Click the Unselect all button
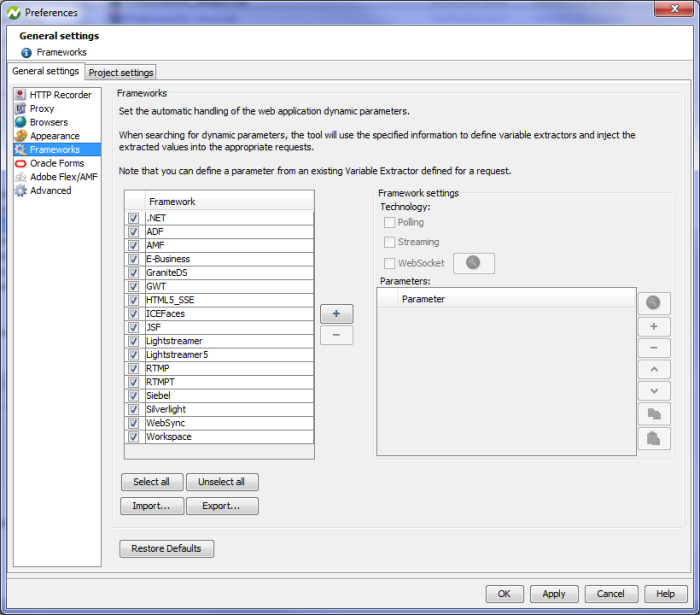Screen dimensions: 700x615 point(222,482)
